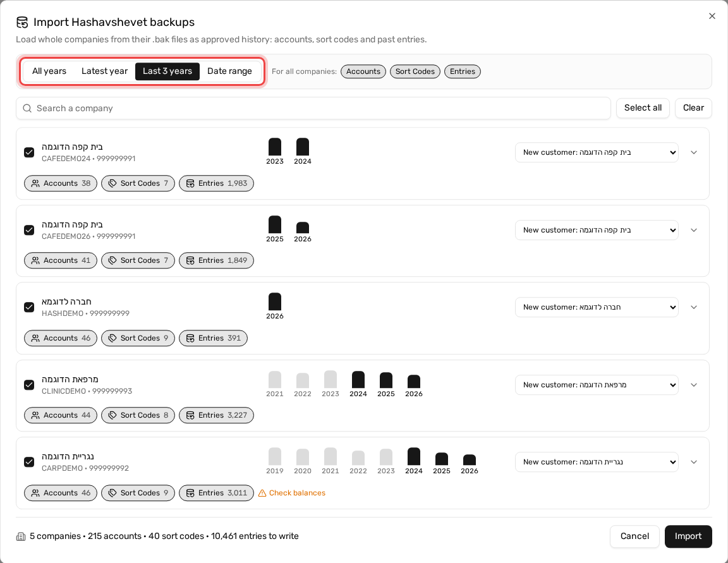Screen dimensions: 728x563
Task: Open the New customer dropdown for HASHDEMO
Action: (x=597, y=307)
